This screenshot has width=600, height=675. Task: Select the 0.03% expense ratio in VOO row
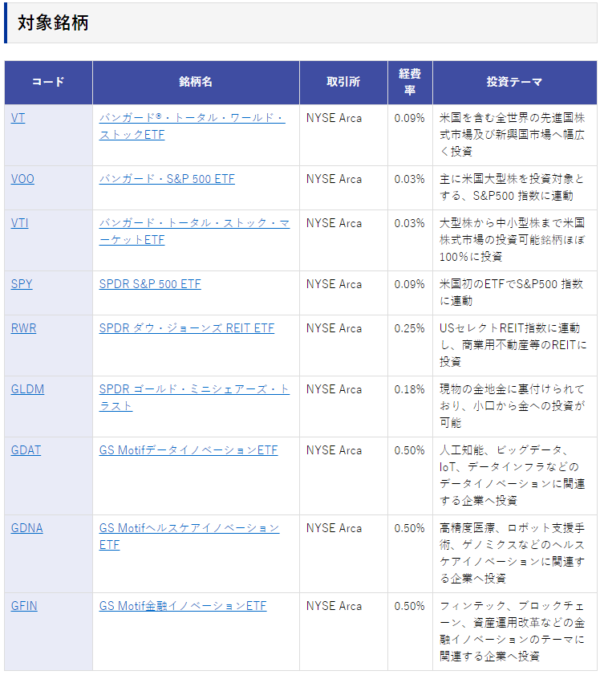(409, 179)
